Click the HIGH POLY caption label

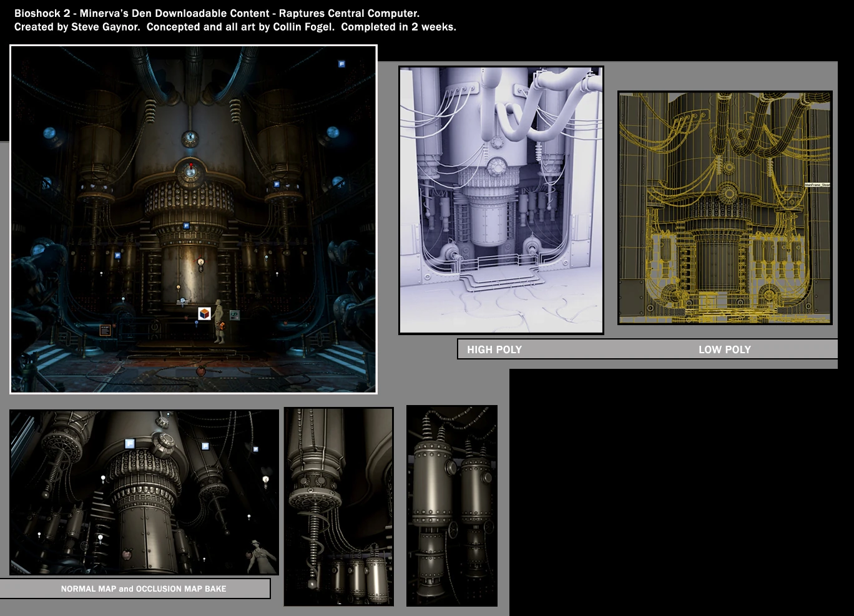494,350
